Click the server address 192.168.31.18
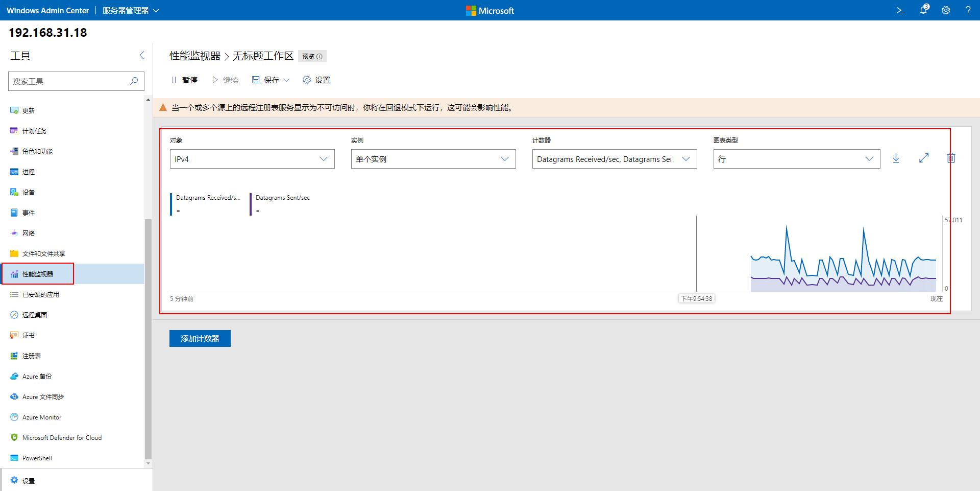 point(48,33)
